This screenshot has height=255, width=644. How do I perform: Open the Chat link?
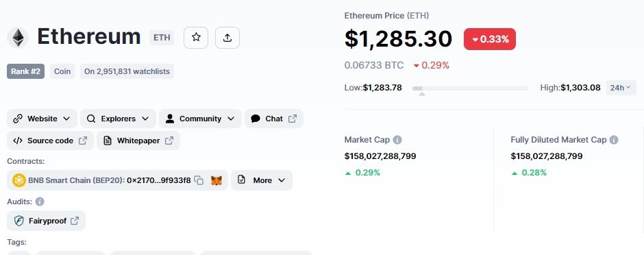274,119
